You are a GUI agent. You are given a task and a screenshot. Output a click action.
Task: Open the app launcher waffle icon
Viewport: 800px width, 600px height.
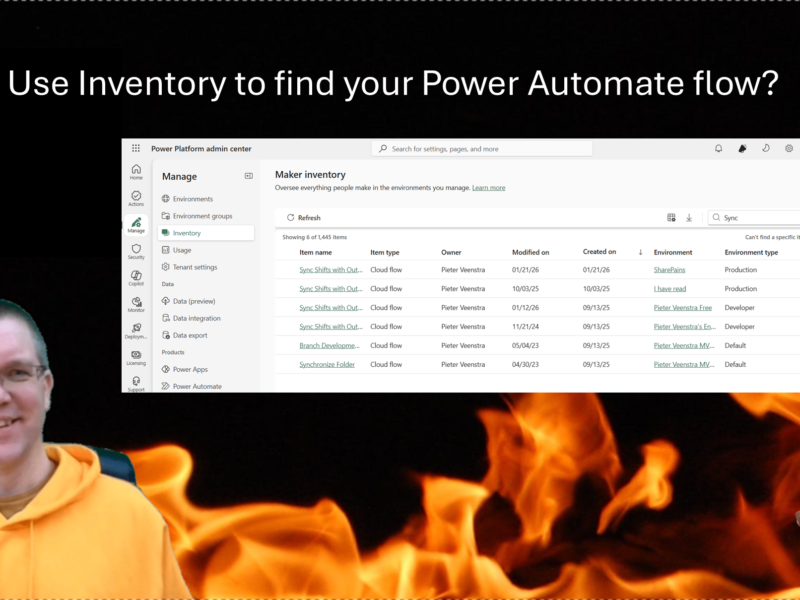(x=136, y=148)
